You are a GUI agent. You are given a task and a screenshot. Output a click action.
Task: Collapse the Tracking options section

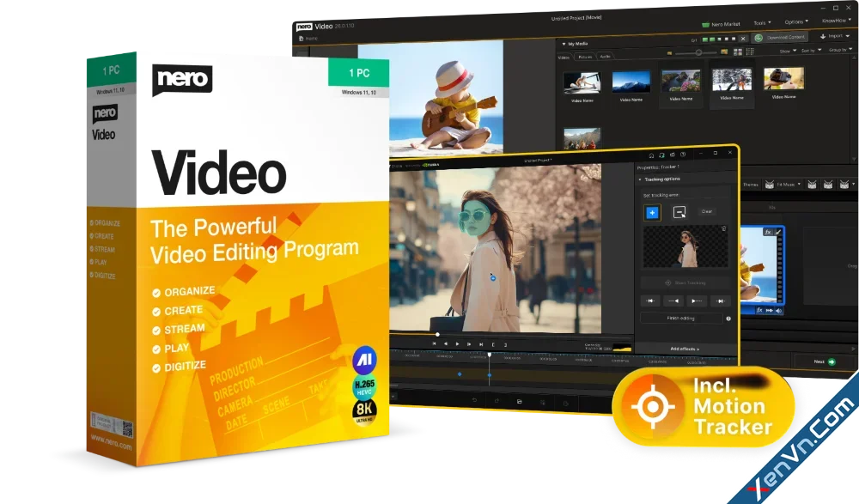pyautogui.click(x=640, y=179)
